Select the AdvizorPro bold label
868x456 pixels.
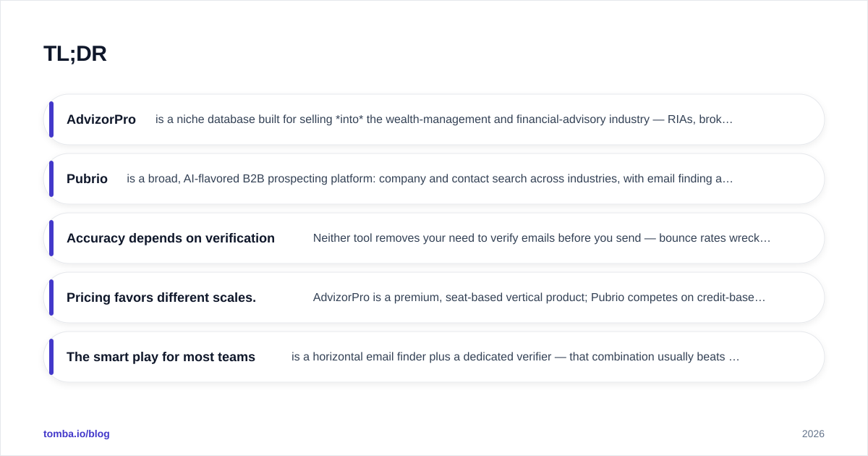pyautogui.click(x=101, y=119)
